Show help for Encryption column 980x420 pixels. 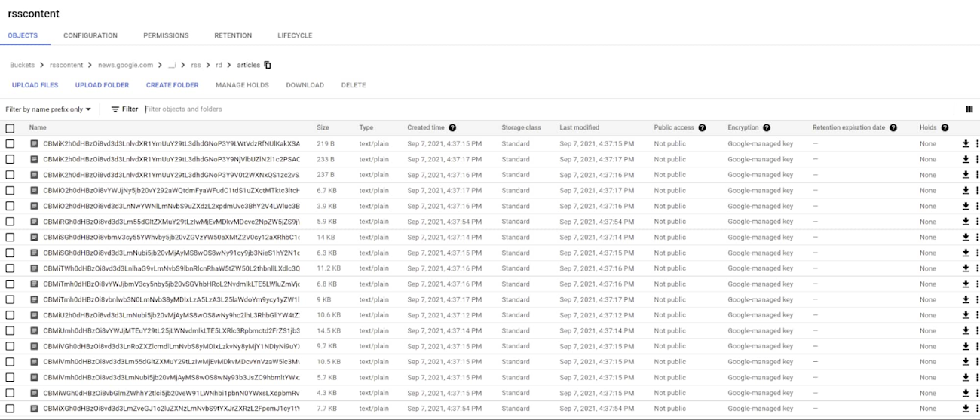coord(767,128)
